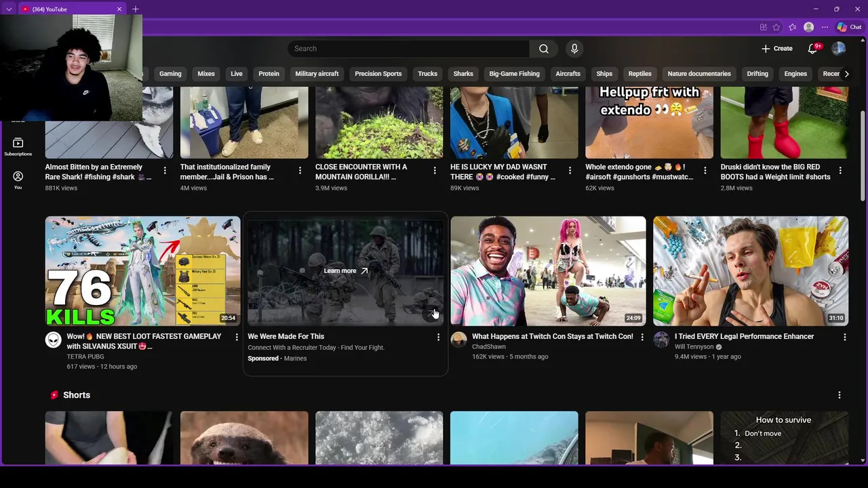The image size is (868, 488).
Task: Open options for institutionalized family member short
Action: click(x=300, y=170)
